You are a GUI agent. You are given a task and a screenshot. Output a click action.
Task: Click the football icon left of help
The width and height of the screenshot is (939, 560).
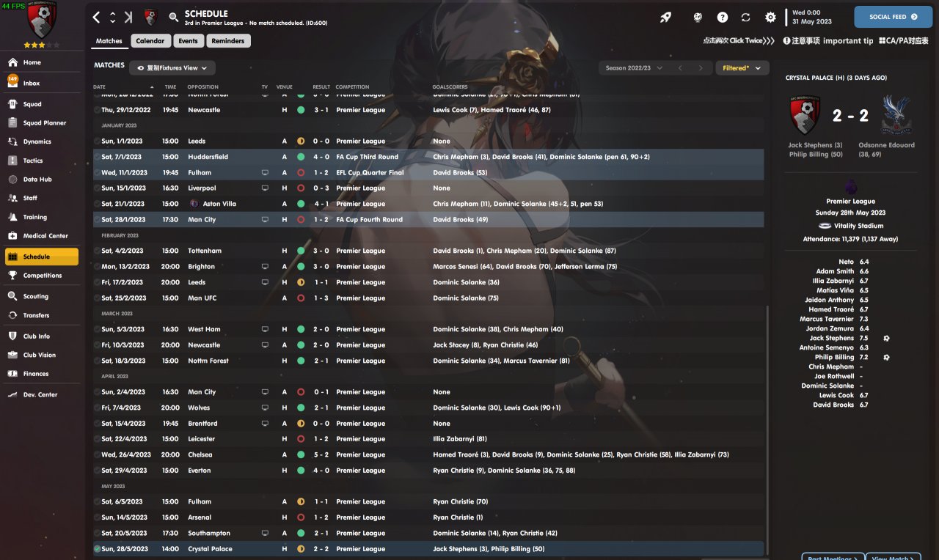point(698,17)
